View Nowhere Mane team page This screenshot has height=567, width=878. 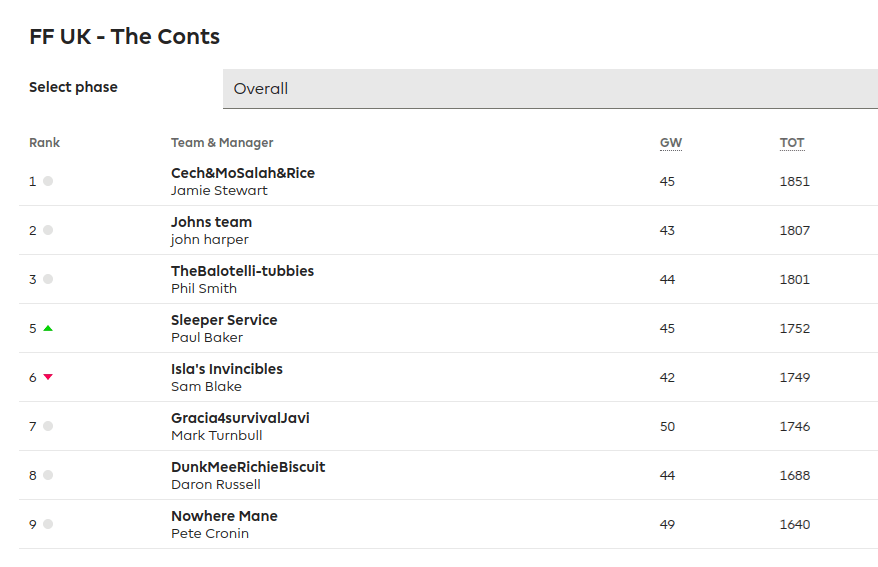click(x=224, y=516)
